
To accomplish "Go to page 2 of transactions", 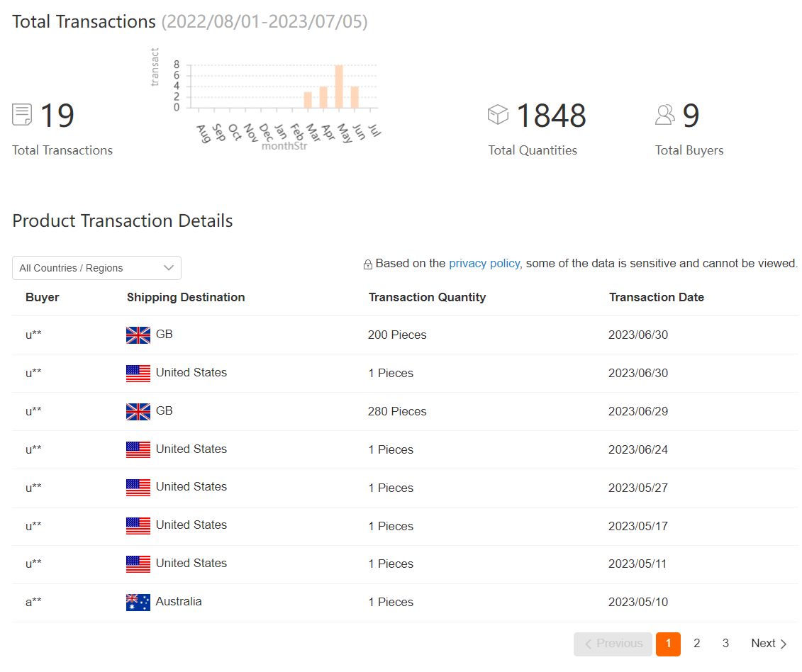I will pos(697,644).
